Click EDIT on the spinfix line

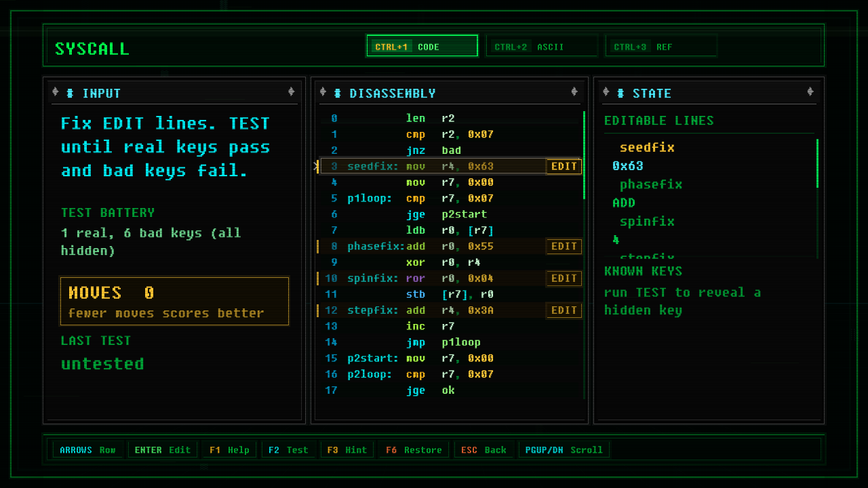click(564, 278)
